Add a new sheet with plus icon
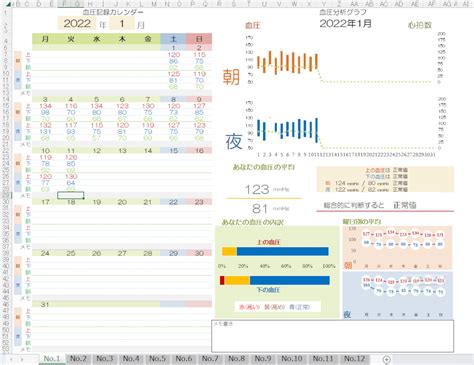This screenshot has height=365, width=474. (386, 359)
